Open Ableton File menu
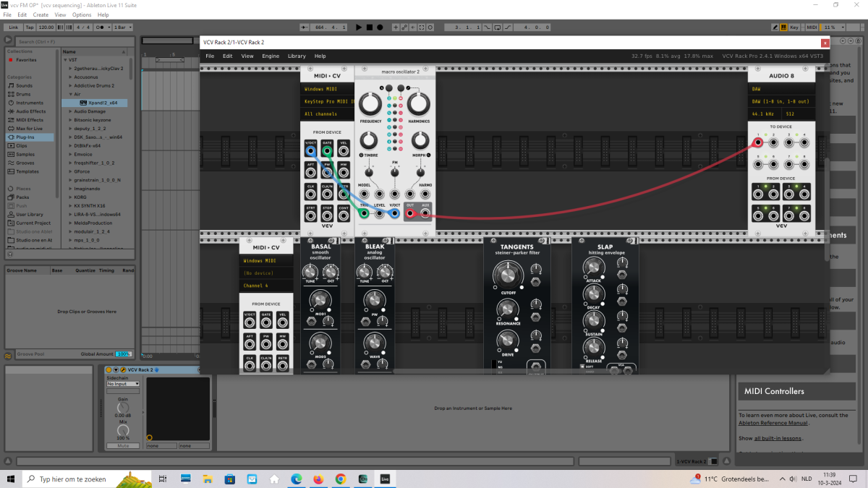Screen dimensions: 868x488 tap(7, 14)
